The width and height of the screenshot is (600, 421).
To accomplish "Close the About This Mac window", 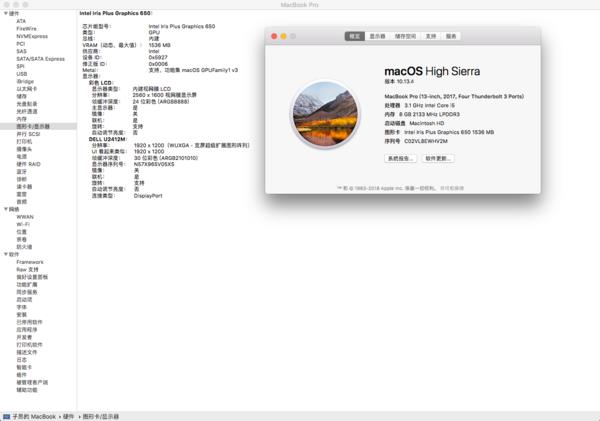I will [x=273, y=35].
